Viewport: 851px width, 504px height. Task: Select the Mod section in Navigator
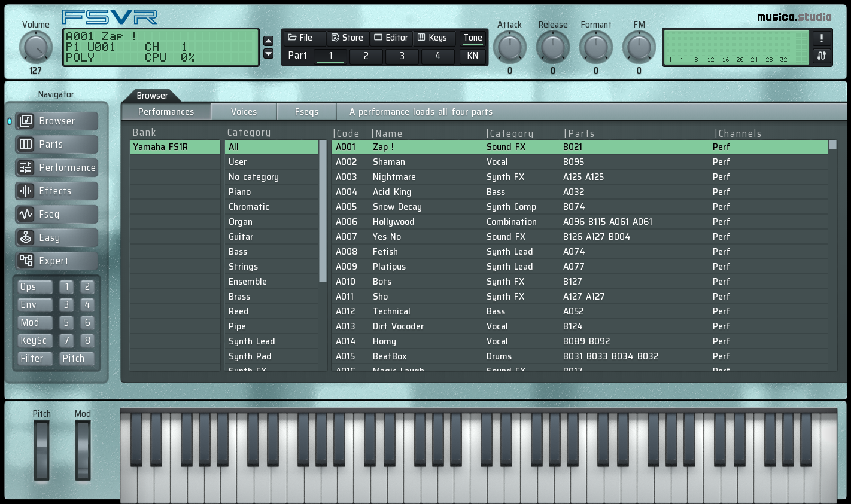35,323
